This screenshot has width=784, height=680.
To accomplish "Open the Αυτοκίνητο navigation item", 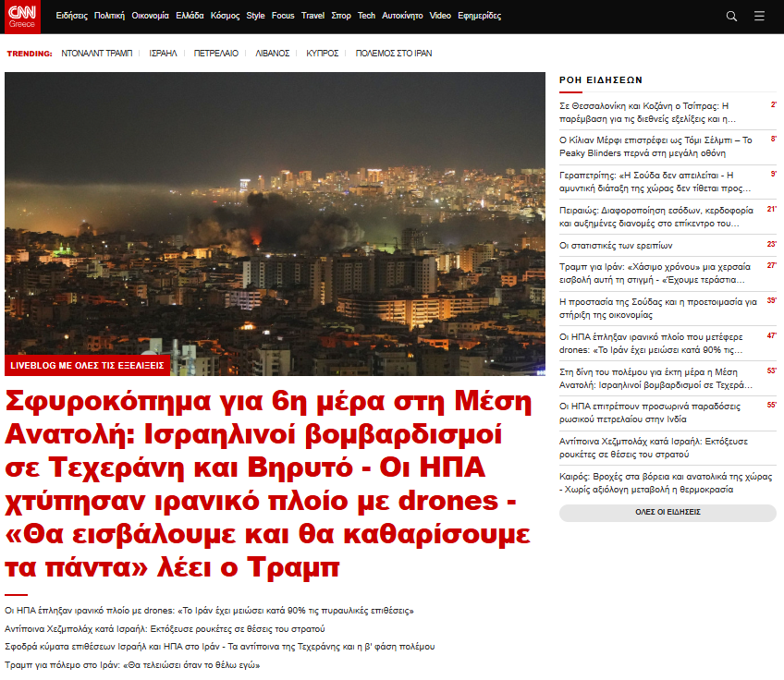I will point(402,16).
